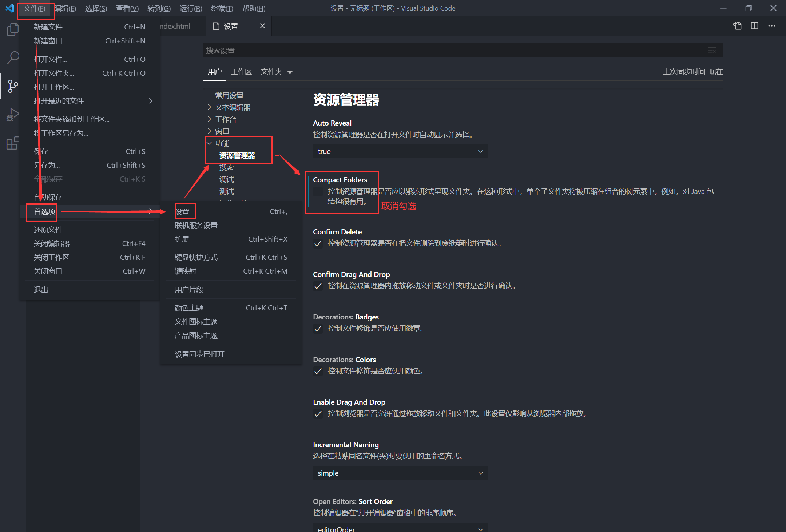Switch to 工作区 settings scope
The image size is (786, 532).
[241, 72]
